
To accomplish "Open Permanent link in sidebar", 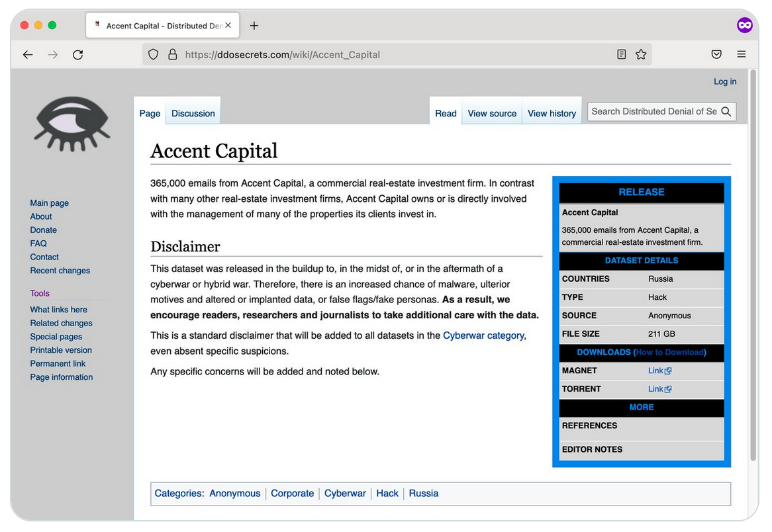I will pos(58,364).
